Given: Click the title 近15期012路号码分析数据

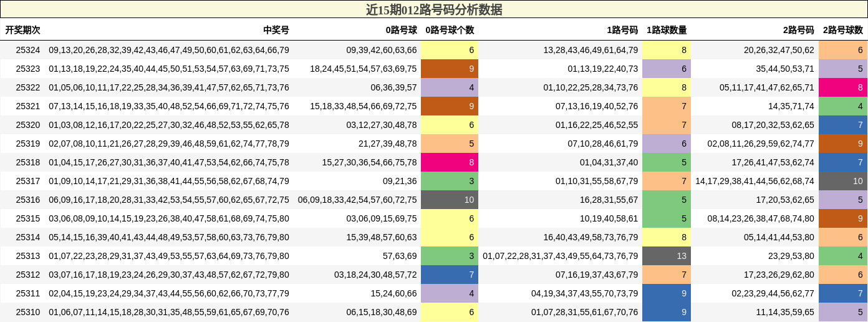Looking at the screenshot, I should (x=434, y=9).
